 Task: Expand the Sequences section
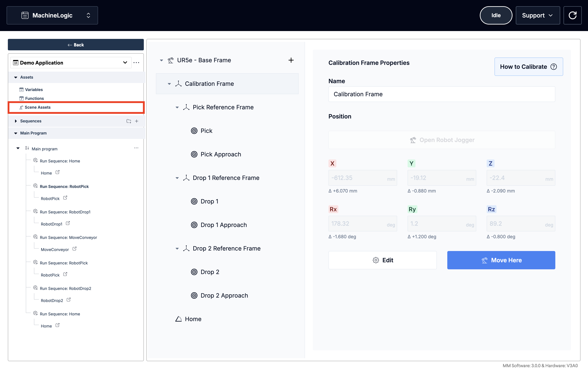(x=16, y=121)
